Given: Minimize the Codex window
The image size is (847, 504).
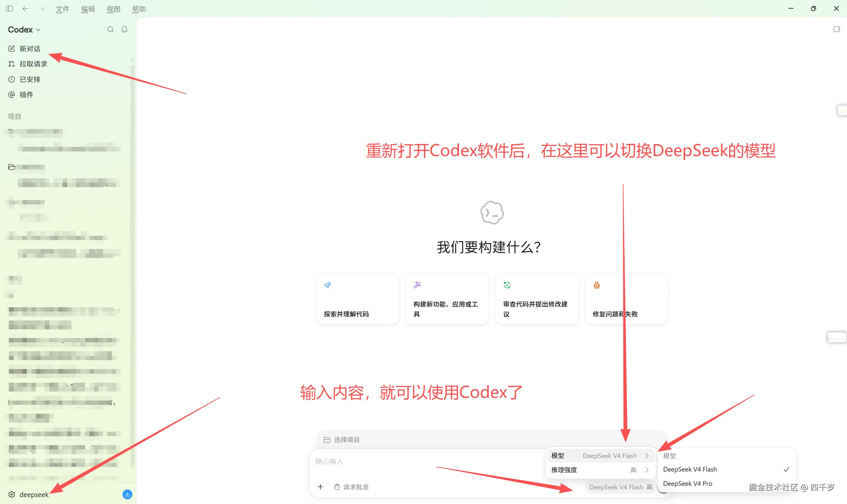Looking at the screenshot, I should 791,9.
